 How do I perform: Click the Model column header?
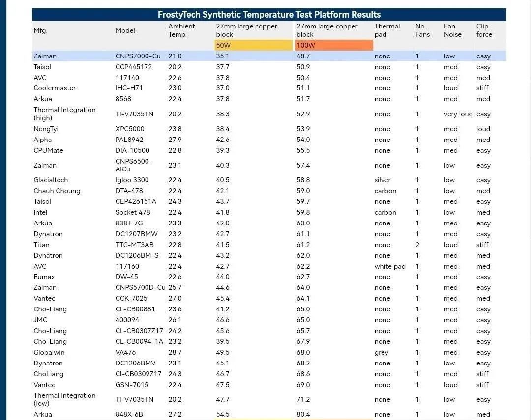point(125,30)
